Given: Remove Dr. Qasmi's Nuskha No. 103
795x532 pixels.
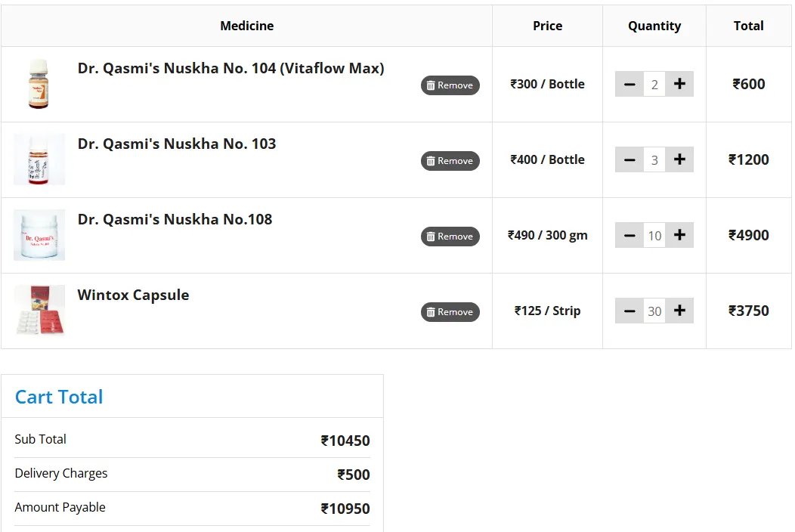Looking at the screenshot, I should point(450,161).
